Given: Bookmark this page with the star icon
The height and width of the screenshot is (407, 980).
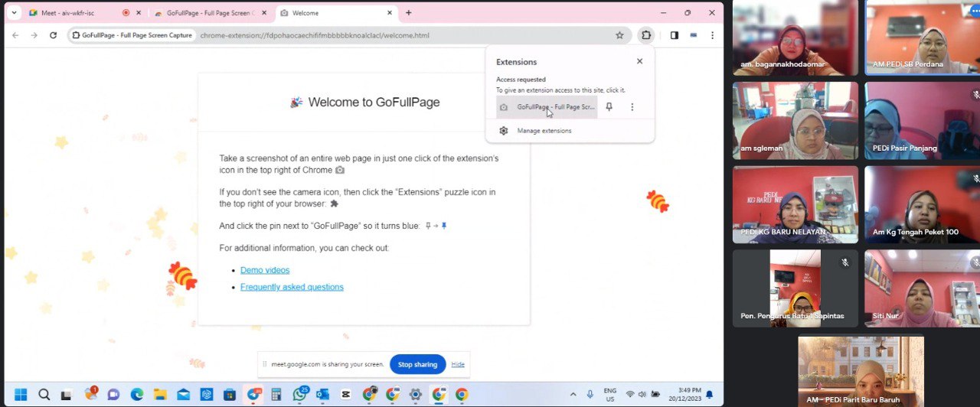Looking at the screenshot, I should click(x=619, y=35).
